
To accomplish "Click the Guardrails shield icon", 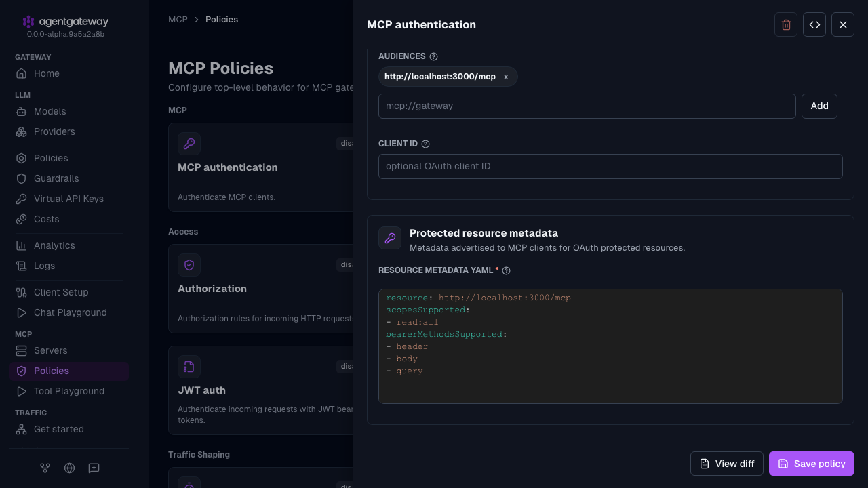I will click(x=21, y=178).
